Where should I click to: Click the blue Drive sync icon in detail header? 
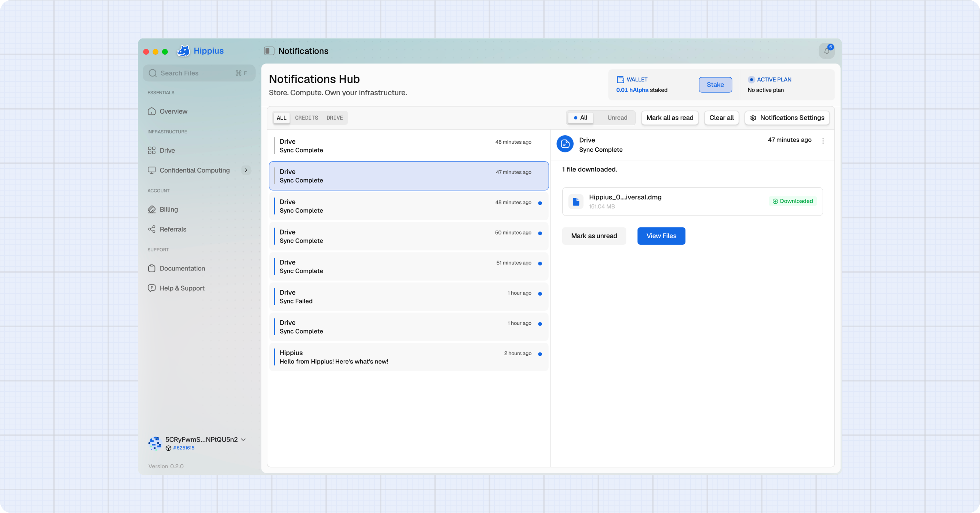[x=565, y=144]
